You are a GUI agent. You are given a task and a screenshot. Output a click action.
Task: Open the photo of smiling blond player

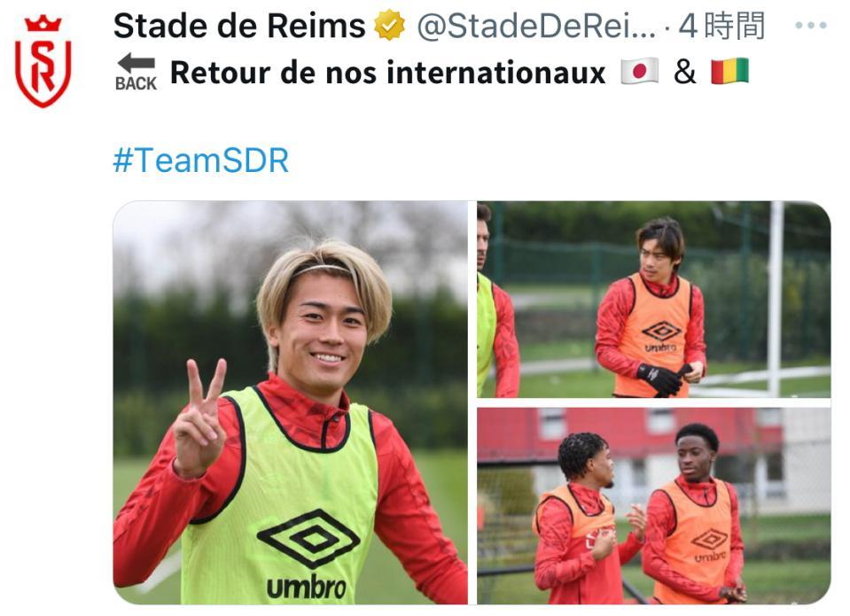pos(290,403)
